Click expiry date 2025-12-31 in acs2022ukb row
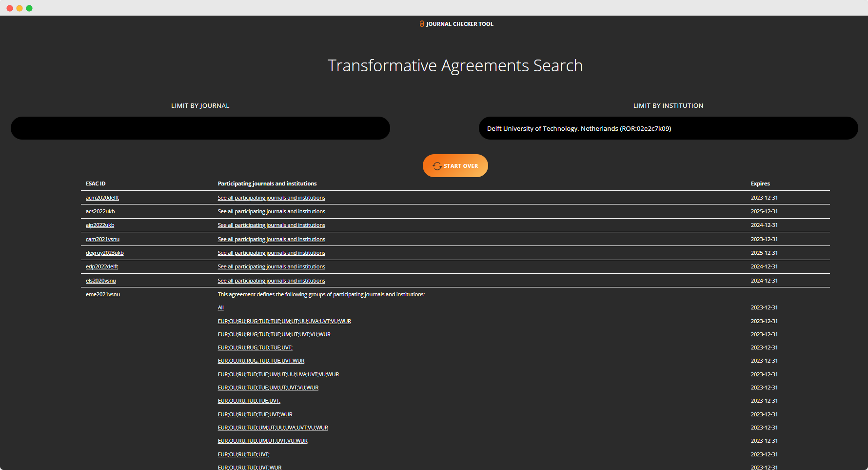 (764, 211)
